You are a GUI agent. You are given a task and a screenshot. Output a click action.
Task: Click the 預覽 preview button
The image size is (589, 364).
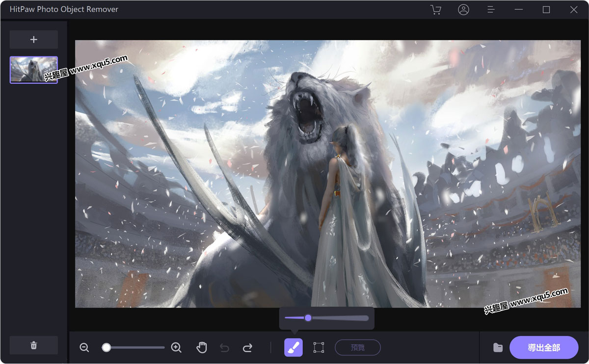358,348
